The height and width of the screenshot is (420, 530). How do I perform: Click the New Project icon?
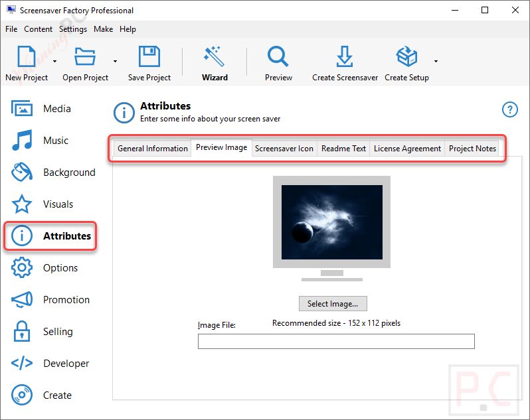pos(27,56)
